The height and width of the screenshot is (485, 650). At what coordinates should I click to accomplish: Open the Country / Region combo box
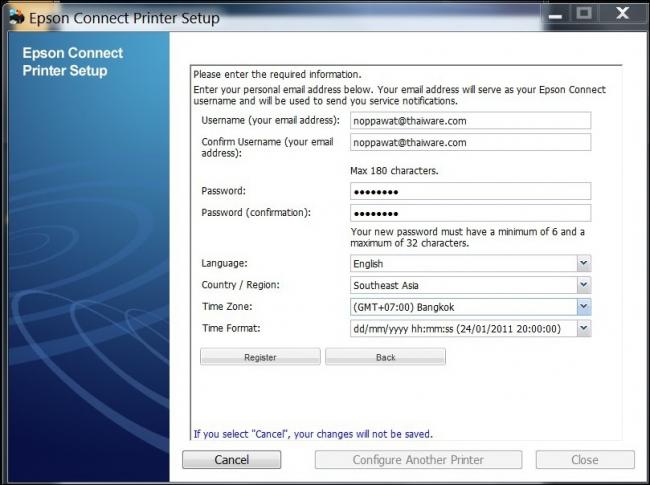(x=471, y=285)
